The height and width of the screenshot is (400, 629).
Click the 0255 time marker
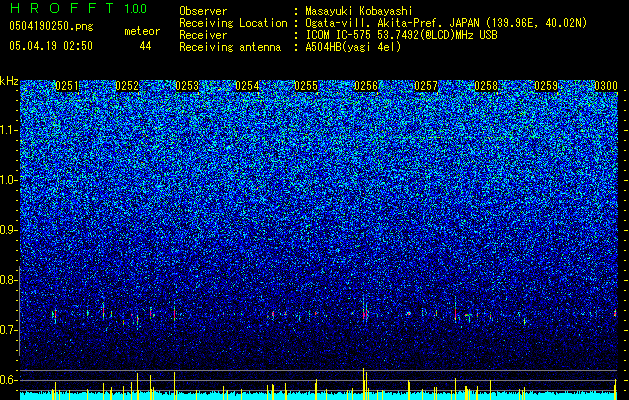point(306,86)
